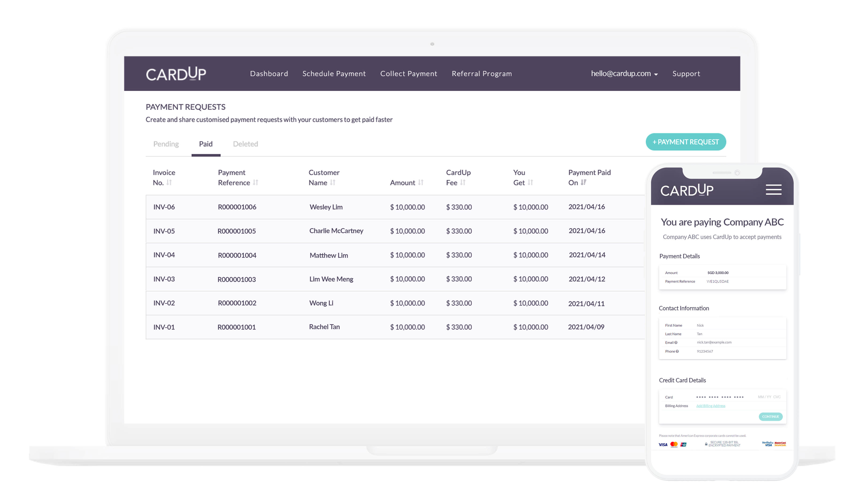Click the Mastercard logo in phone footer

(x=674, y=444)
